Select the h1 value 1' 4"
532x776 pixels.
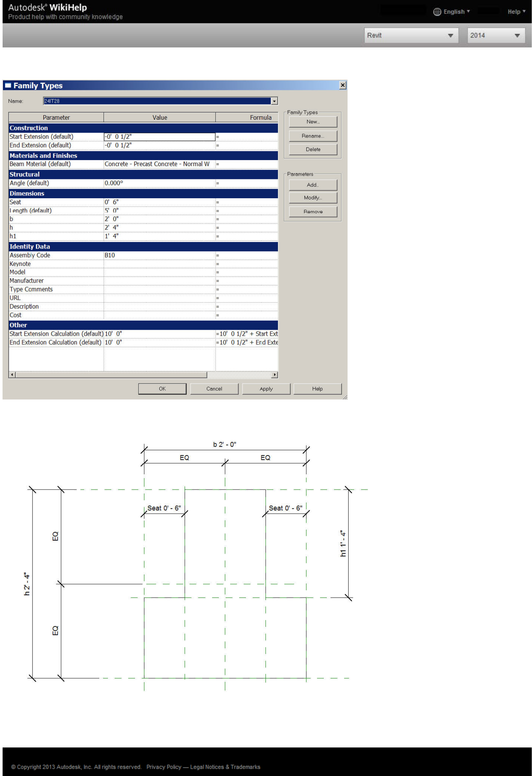(x=160, y=236)
